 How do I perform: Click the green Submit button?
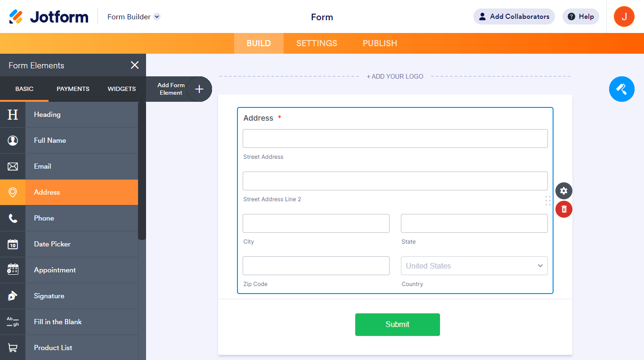397,324
